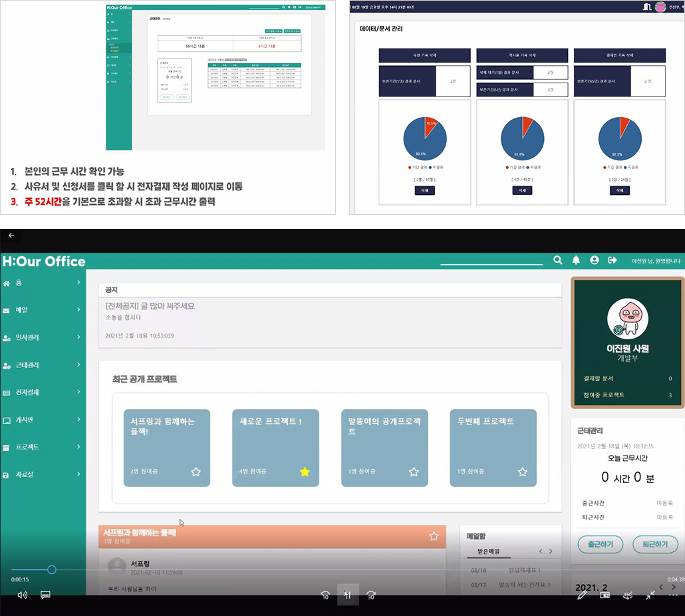
Task: Skip back 10 seconds in video
Action: click(x=325, y=595)
